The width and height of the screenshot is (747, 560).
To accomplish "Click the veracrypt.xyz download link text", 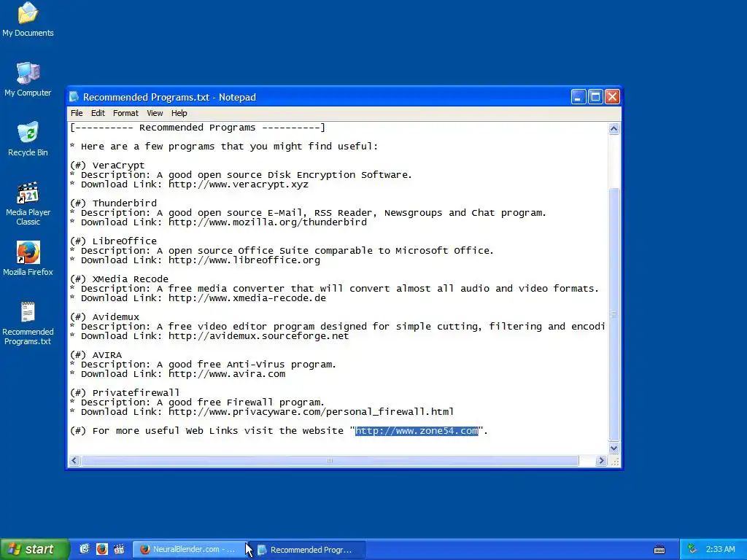I will [x=239, y=184].
